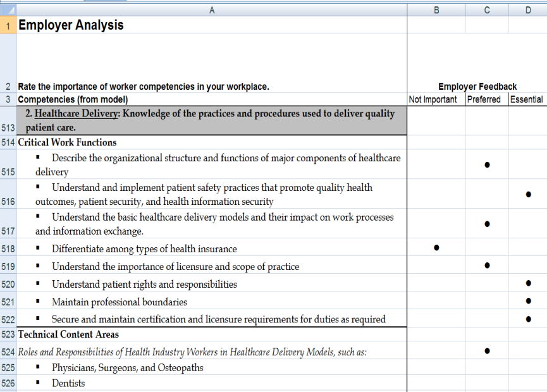This screenshot has width=547, height=392.
Task: Select column B header
Action: pyautogui.click(x=436, y=10)
